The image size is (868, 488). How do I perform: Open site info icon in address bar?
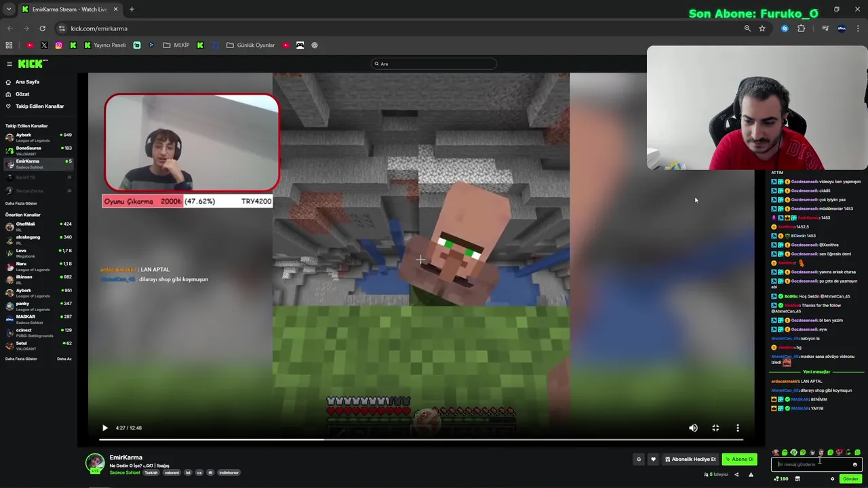point(62,28)
